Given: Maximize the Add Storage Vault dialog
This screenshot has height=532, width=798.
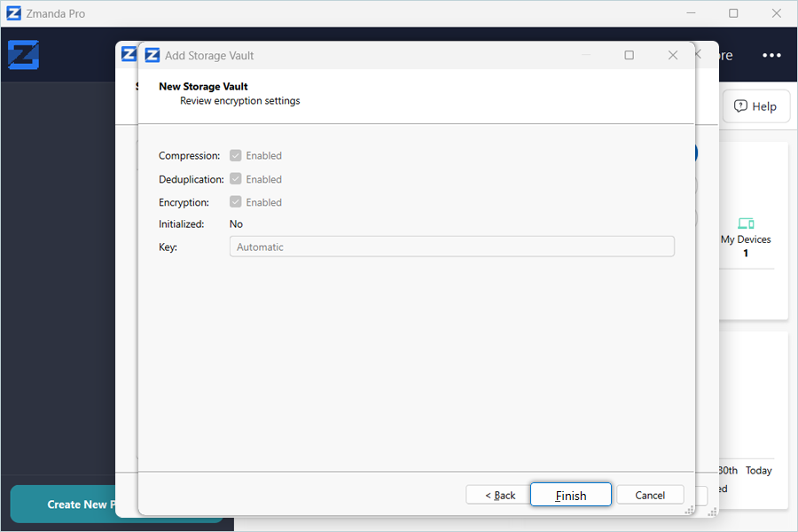Looking at the screenshot, I should coord(629,55).
